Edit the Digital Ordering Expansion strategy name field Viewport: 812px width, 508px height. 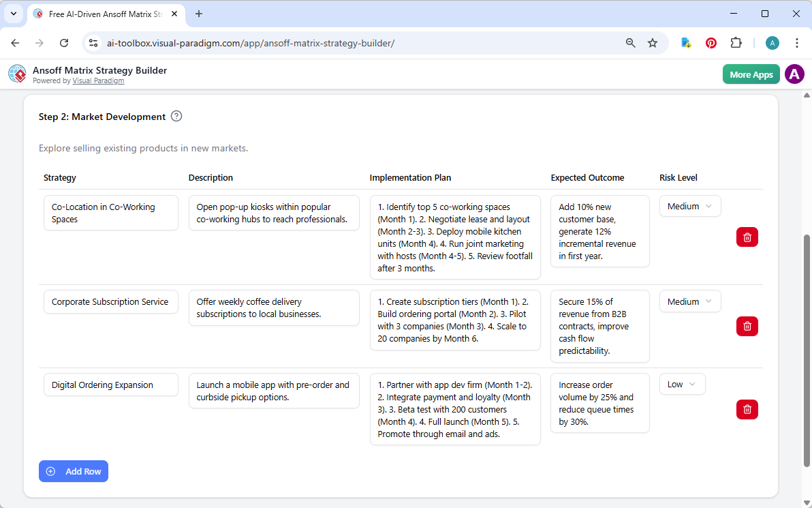pos(110,385)
